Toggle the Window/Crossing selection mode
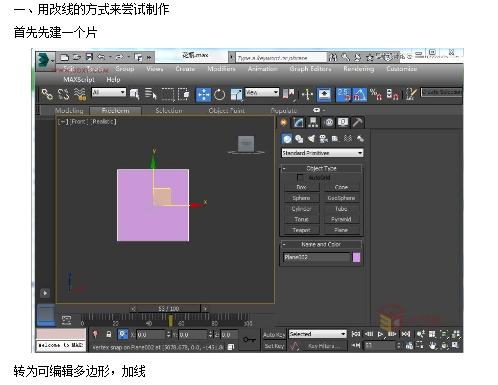 pos(184,94)
